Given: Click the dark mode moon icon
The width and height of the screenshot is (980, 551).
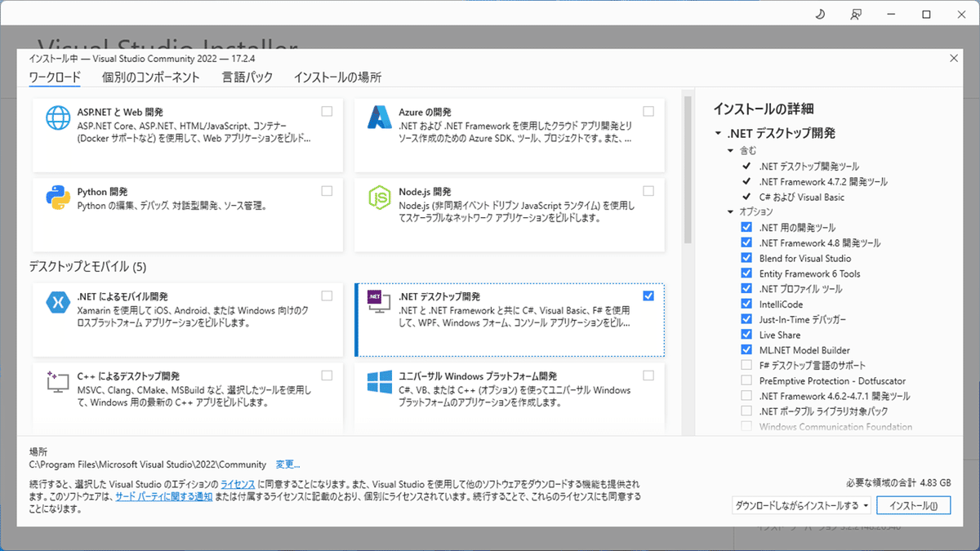Looking at the screenshot, I should tap(819, 14).
